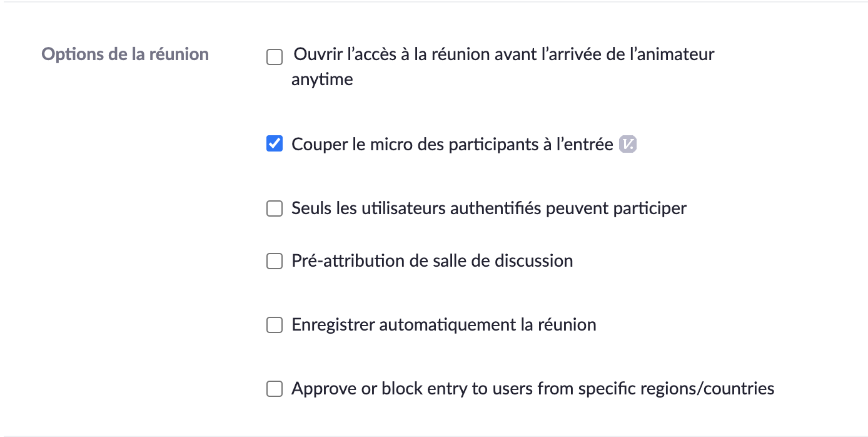Viewport: 868px width, 437px height.
Task: Check the Pré-attribution de salle de discussion box
Action: (275, 261)
